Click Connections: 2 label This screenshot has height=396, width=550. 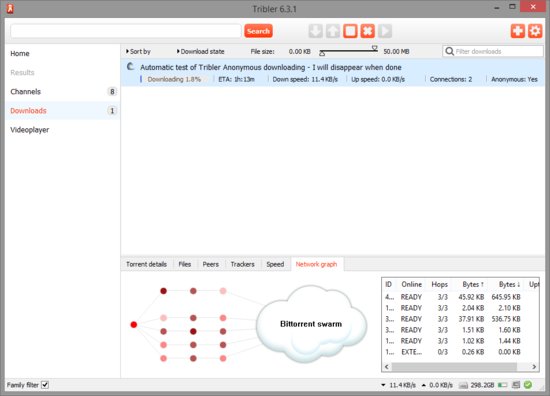pyautogui.click(x=451, y=79)
